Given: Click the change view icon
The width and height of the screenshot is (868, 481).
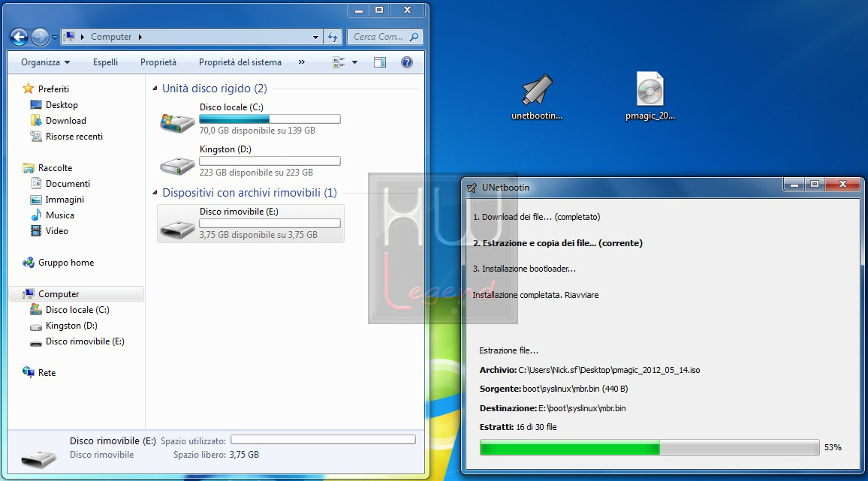Looking at the screenshot, I should click(x=339, y=62).
